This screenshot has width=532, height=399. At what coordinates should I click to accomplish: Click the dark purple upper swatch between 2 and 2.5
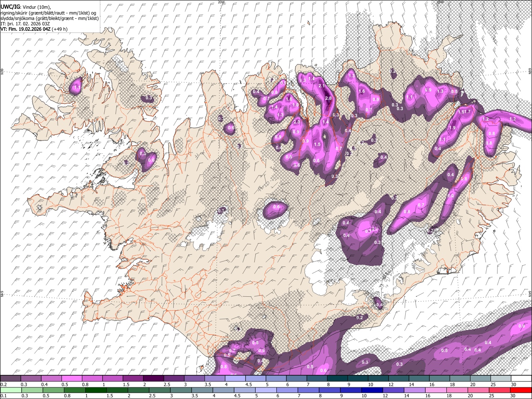(153, 379)
